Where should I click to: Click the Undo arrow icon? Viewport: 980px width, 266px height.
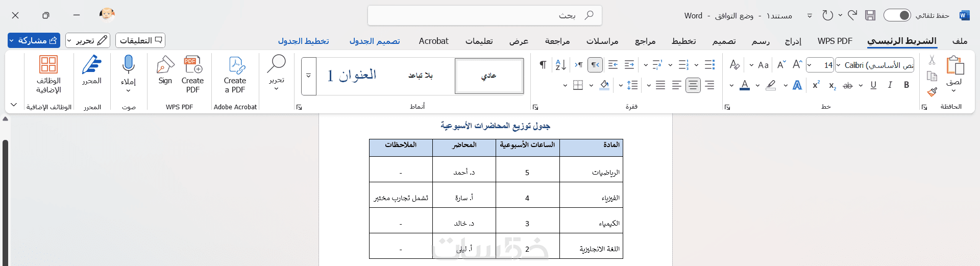(852, 15)
